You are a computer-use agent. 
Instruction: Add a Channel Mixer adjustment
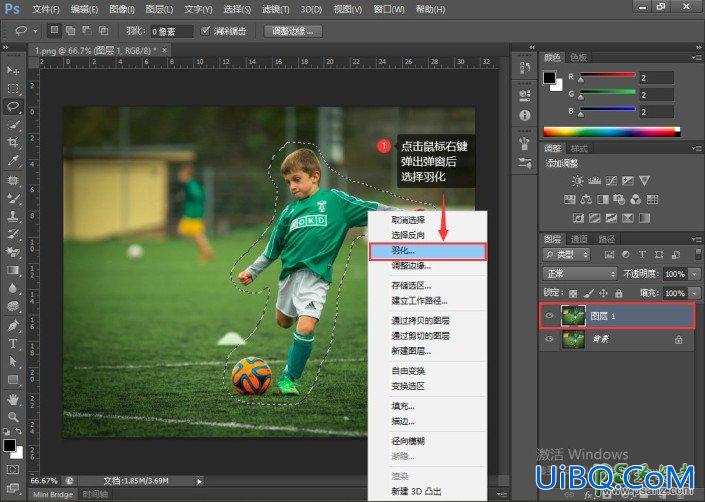[x=636, y=200]
